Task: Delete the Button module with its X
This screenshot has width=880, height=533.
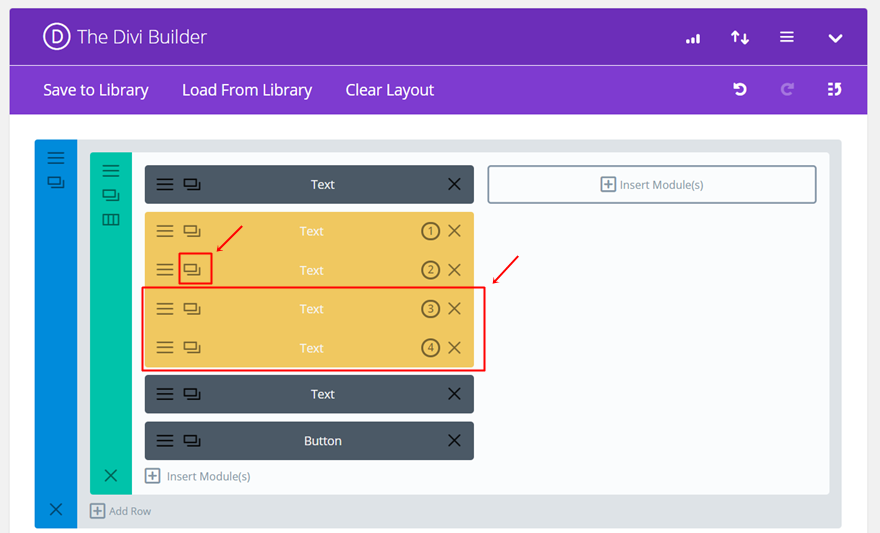Action: tap(454, 440)
